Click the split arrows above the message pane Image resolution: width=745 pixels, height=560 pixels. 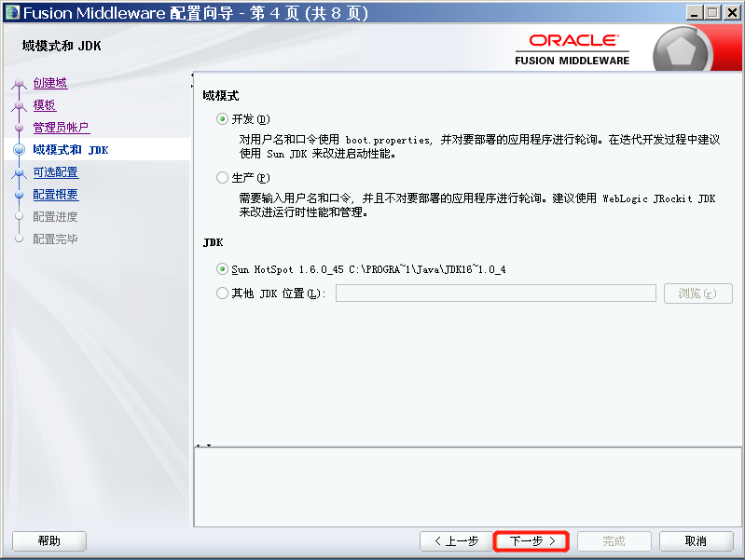[203, 445]
